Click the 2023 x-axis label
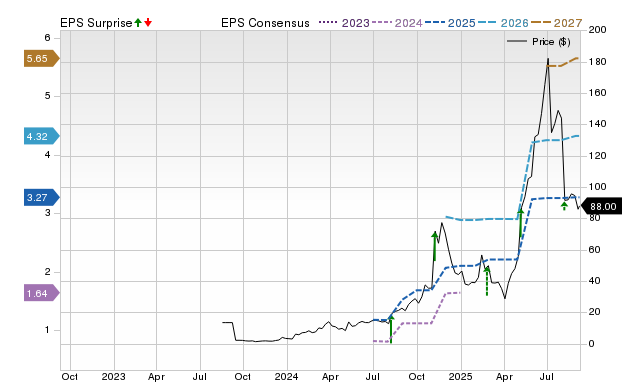The height and width of the screenshot is (382, 640). [113, 376]
